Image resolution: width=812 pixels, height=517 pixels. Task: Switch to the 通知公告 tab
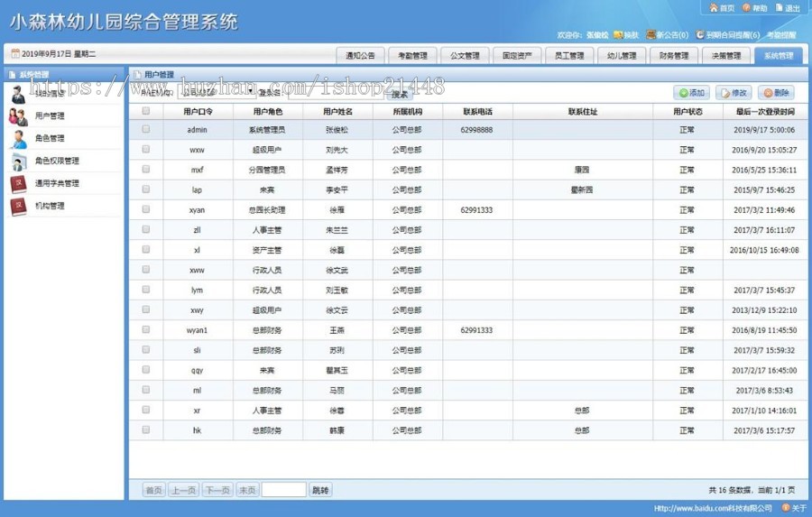pos(360,55)
